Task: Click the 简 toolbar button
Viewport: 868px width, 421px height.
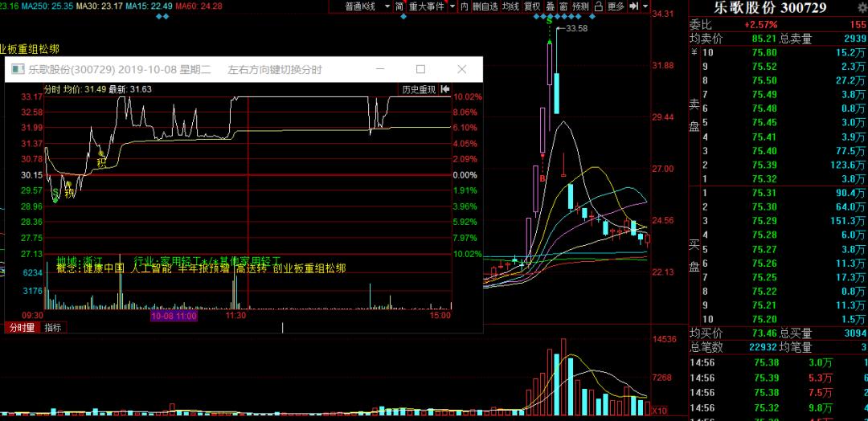Action: coord(399,6)
